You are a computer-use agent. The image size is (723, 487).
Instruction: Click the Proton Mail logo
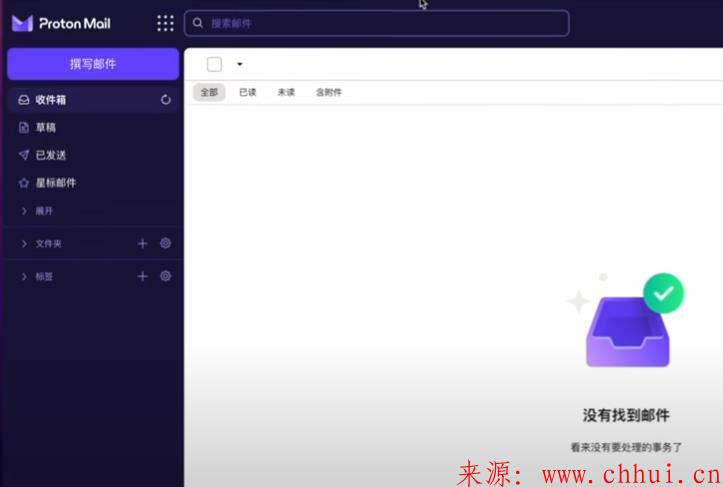(x=61, y=23)
